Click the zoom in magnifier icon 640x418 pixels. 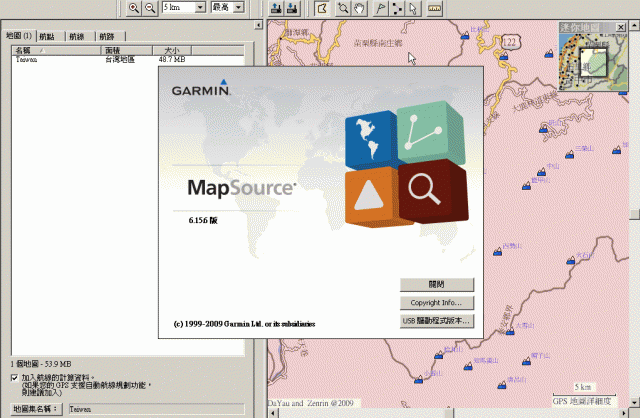[134, 8]
